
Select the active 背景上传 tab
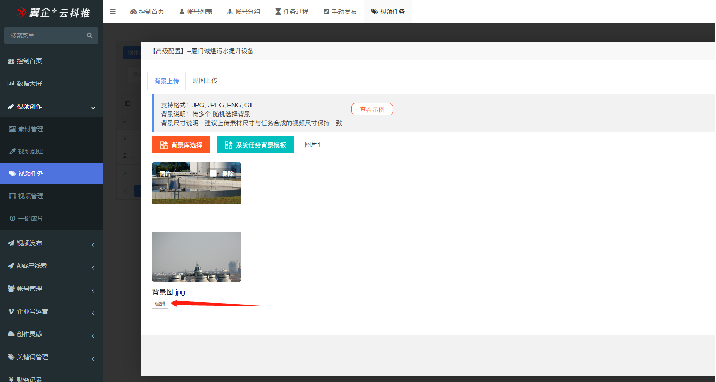pyautogui.click(x=167, y=81)
